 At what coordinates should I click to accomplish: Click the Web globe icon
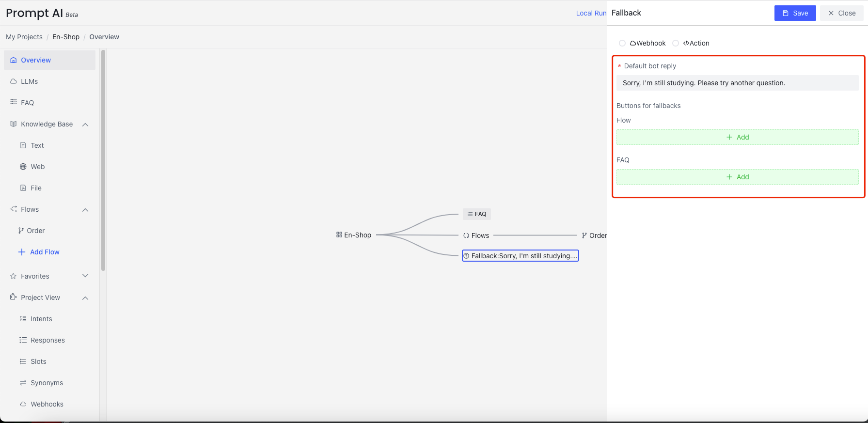[x=23, y=167]
